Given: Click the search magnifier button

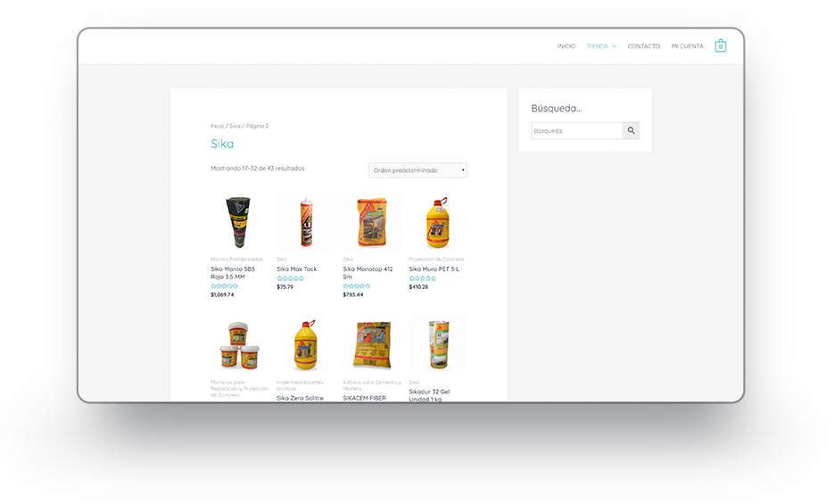Looking at the screenshot, I should pyautogui.click(x=631, y=130).
